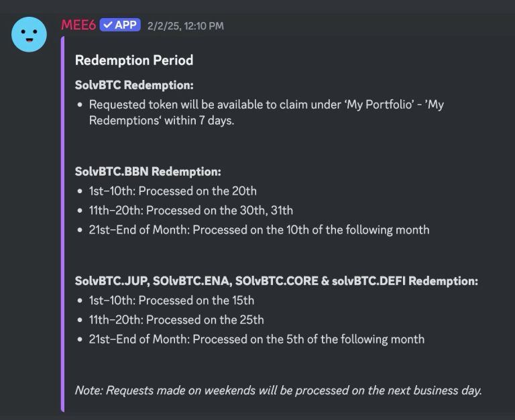Viewport: 515px width, 420px height.
Task: Click the italic weekend requests note
Action: coord(278,390)
